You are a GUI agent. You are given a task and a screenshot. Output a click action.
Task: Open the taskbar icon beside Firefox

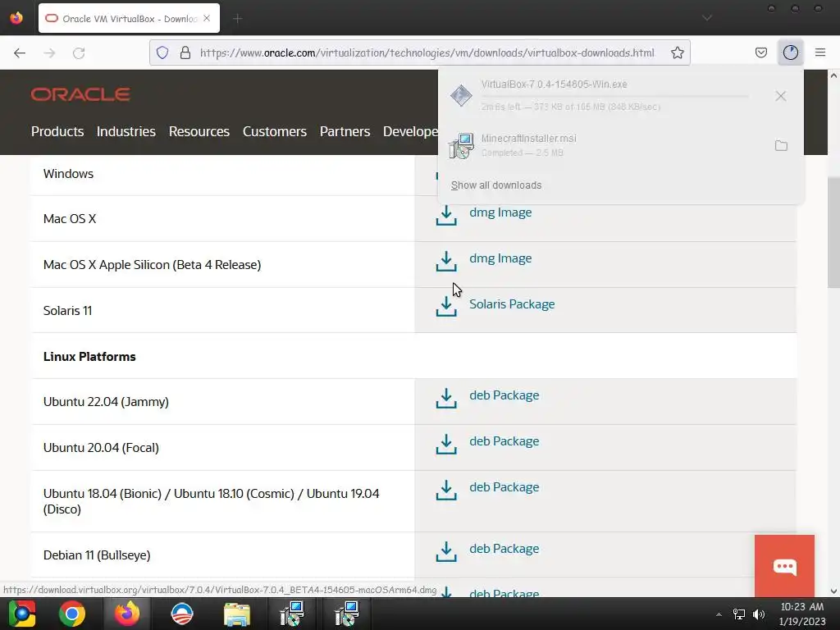[x=181, y=614]
